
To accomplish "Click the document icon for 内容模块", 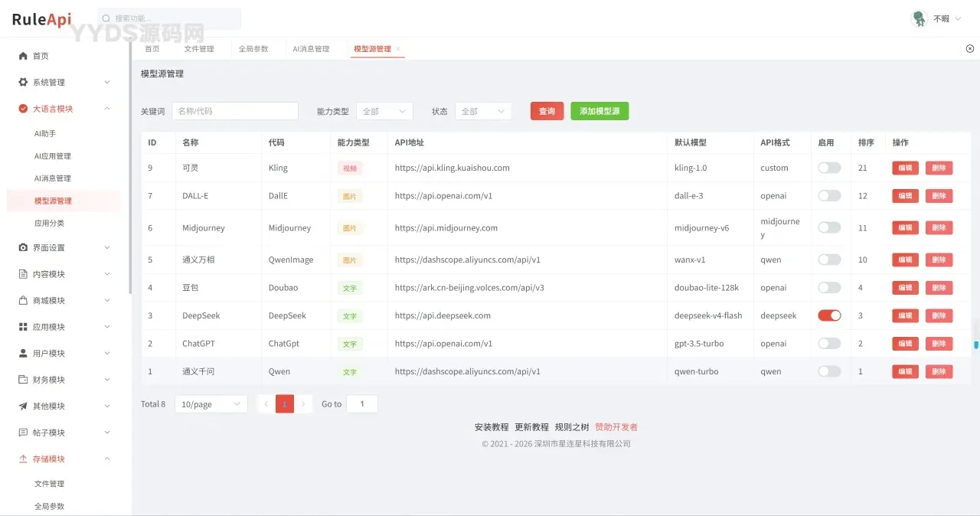I will (x=23, y=274).
